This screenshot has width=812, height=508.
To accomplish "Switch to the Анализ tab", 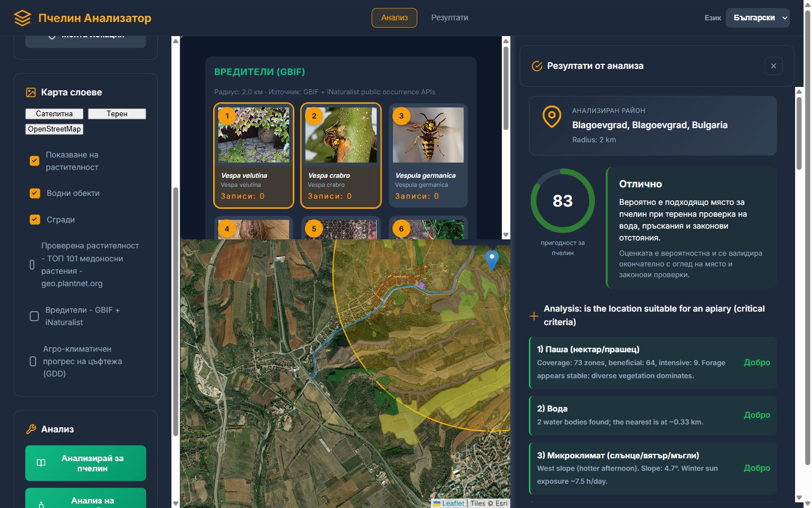I will point(394,17).
